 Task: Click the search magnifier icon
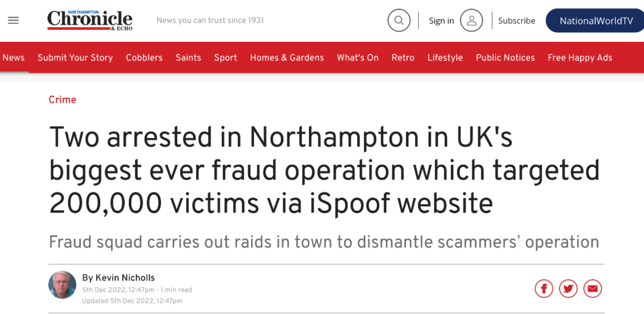(399, 20)
